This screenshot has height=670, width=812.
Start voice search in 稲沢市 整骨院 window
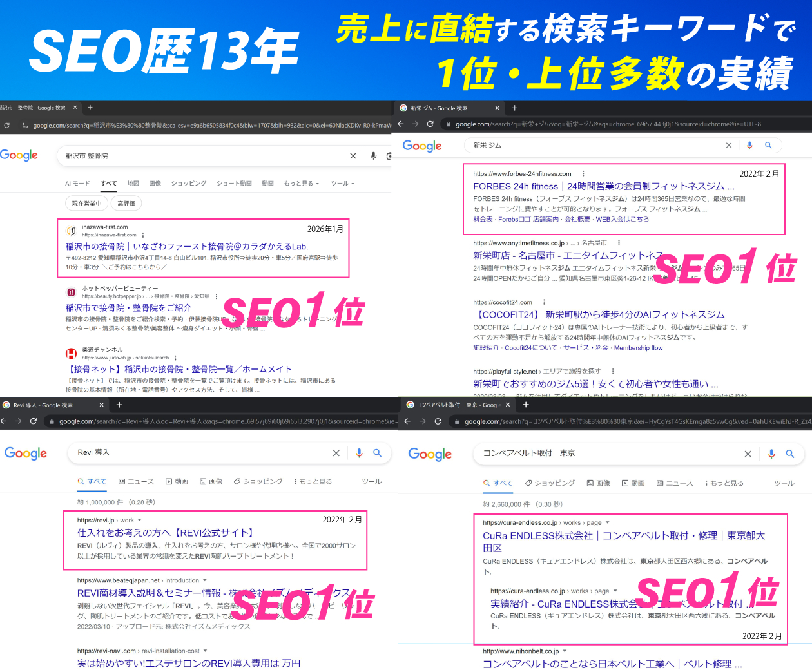(373, 156)
